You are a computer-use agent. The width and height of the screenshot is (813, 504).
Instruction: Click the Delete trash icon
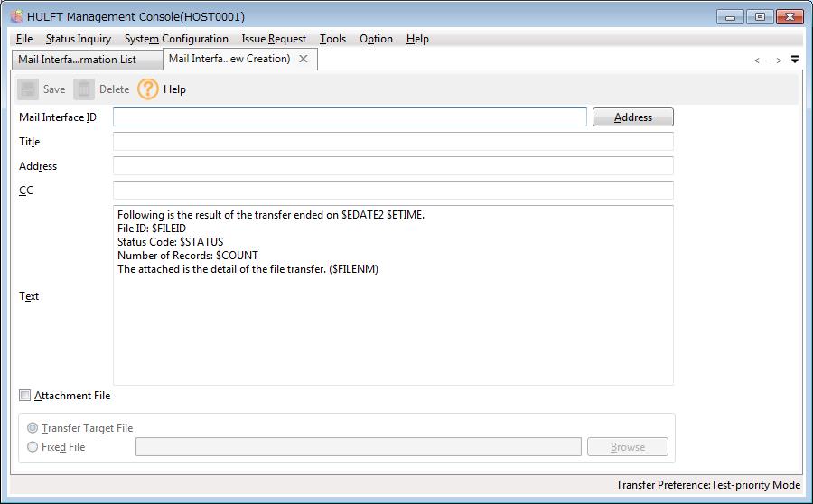pyautogui.click(x=83, y=89)
